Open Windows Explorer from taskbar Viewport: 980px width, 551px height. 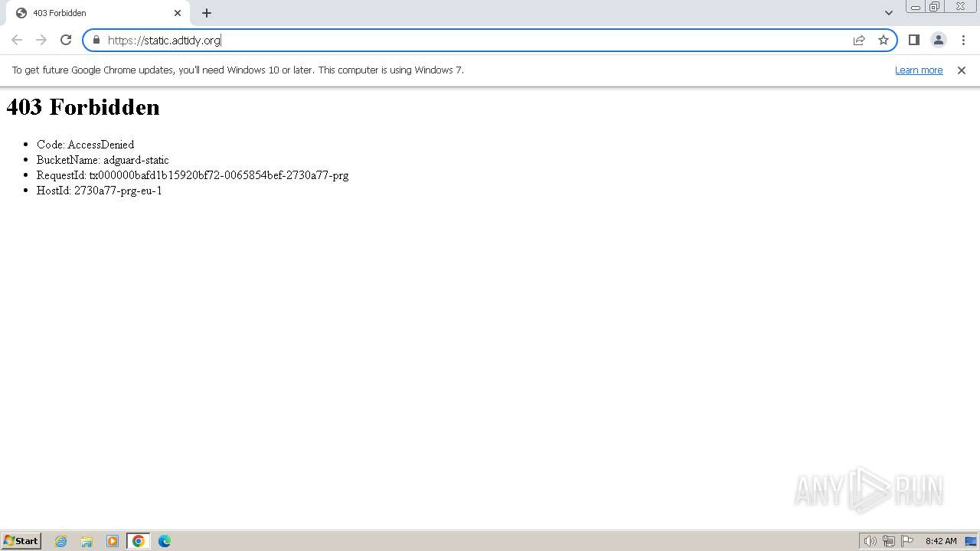tap(87, 541)
